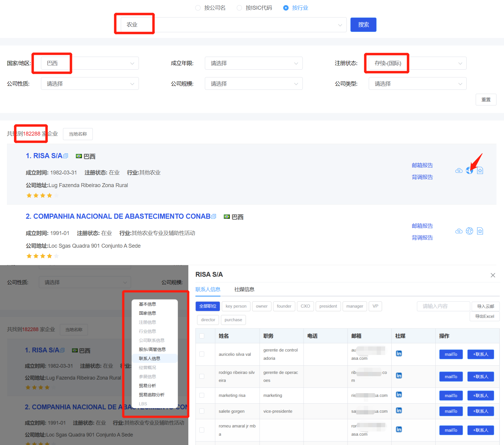
Task: Open the 国家/地区 dropdown showing 巴西
Action: click(x=90, y=63)
